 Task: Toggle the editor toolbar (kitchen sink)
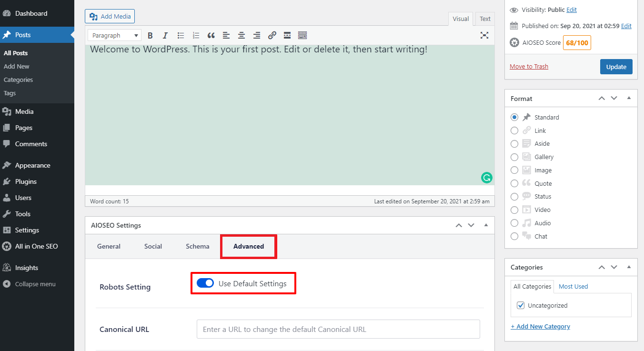tap(302, 35)
